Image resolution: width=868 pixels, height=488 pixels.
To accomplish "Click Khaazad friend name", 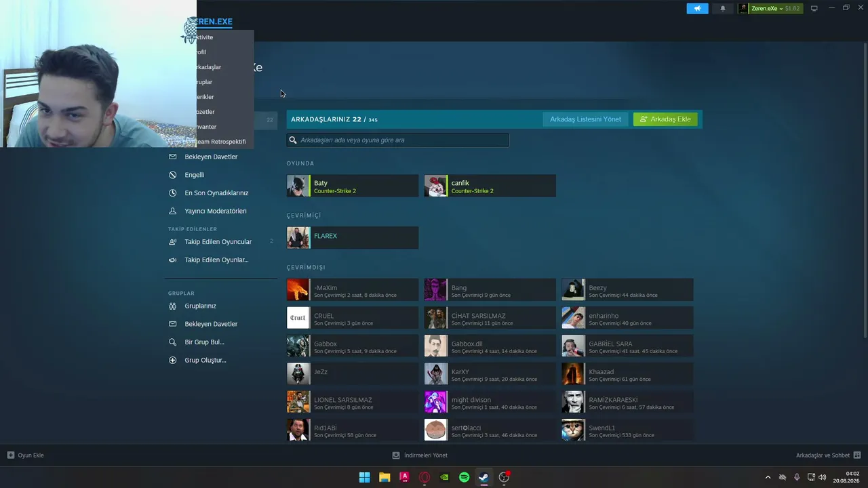I will pyautogui.click(x=601, y=372).
